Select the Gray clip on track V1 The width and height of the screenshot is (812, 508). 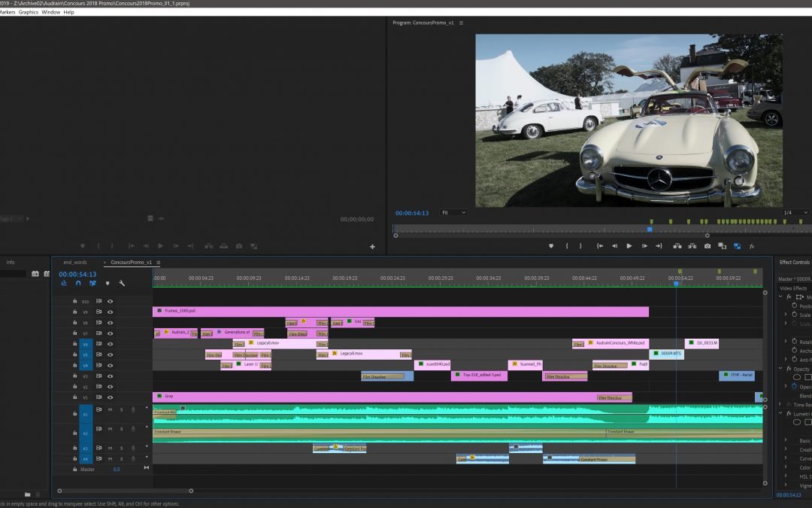pyautogui.click(x=392, y=397)
